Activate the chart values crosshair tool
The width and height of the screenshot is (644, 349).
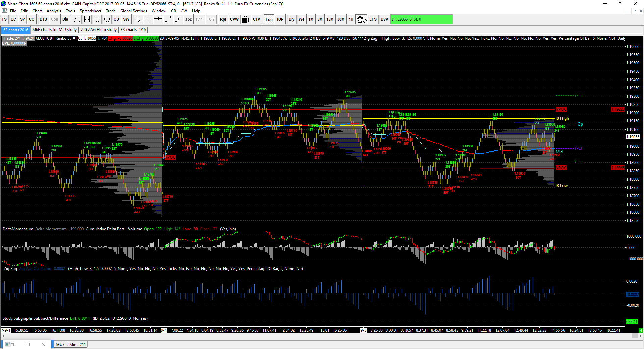click(x=148, y=19)
